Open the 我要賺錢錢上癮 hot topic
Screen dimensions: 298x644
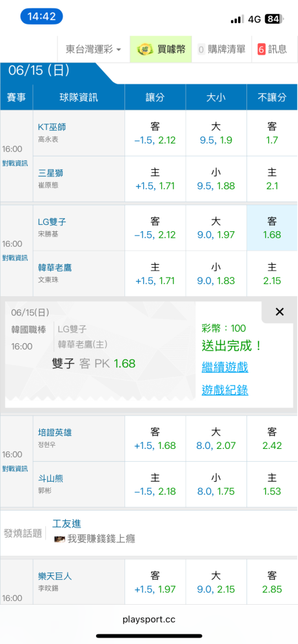[101, 538]
